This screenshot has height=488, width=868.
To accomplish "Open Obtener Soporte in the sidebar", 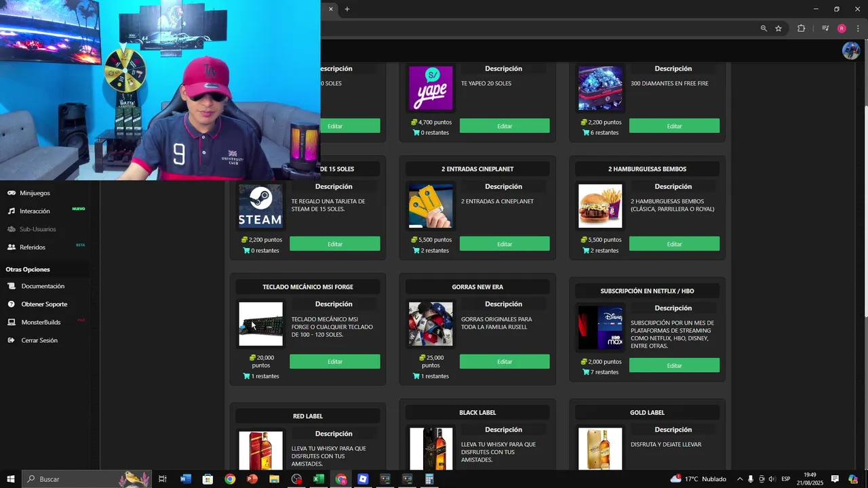I will click(45, 304).
